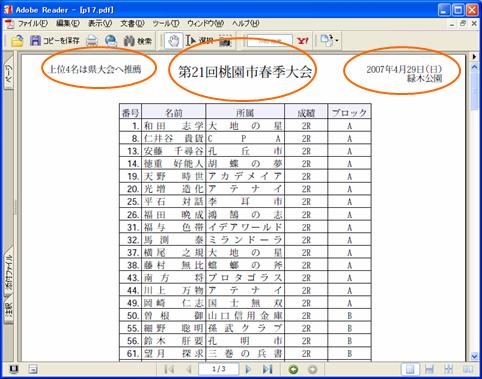Click the page number field showing 1/3

coord(219,369)
